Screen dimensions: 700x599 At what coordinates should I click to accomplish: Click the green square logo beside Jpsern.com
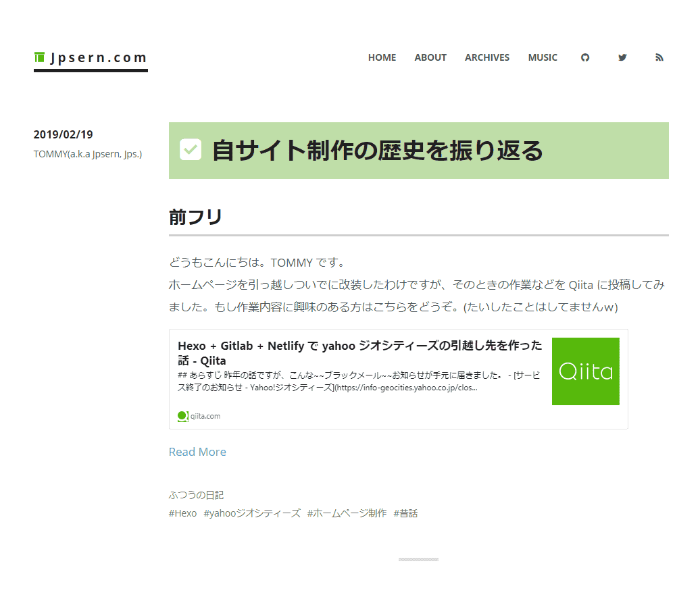pos(39,57)
